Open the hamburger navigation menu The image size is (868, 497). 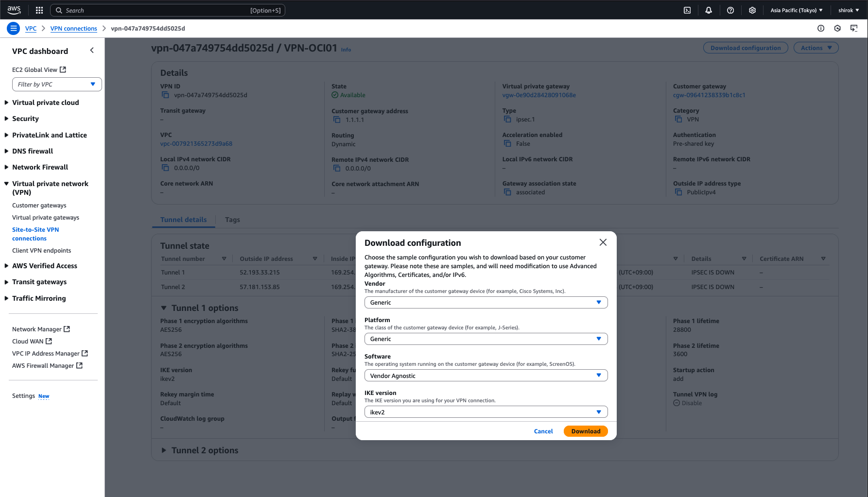[x=13, y=28]
